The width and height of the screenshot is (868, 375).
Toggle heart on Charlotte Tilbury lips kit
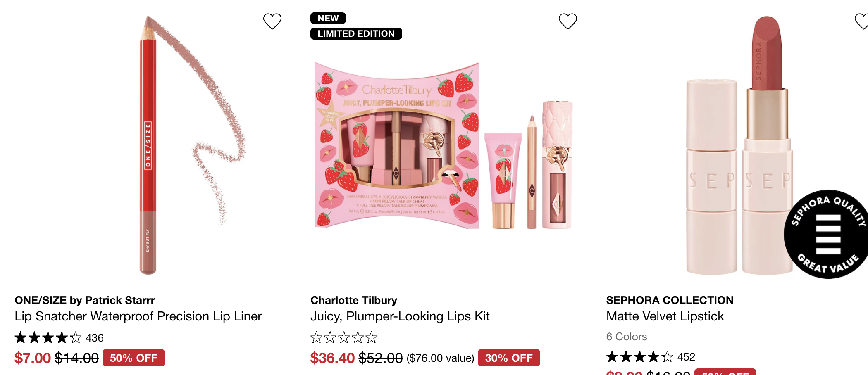[x=568, y=21]
